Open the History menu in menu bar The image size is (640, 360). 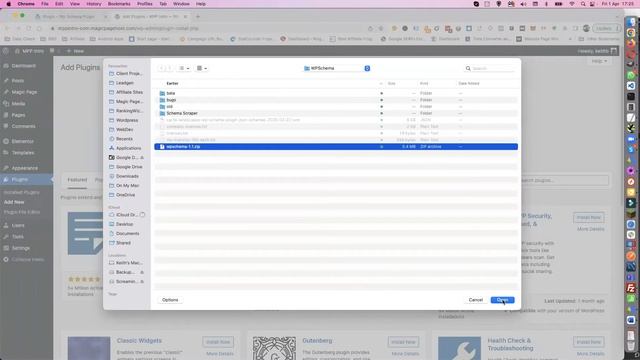pos(93,4)
